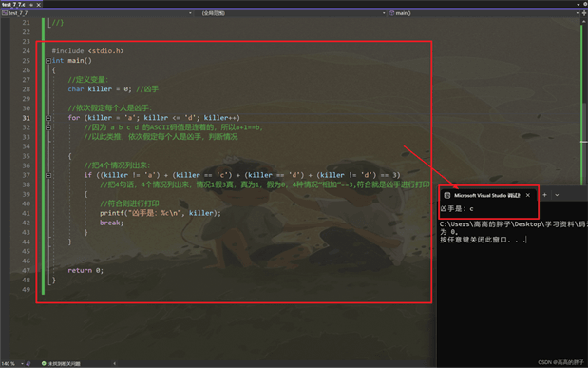Click line number 31 in the gutter
588x368 pixels.
point(26,118)
